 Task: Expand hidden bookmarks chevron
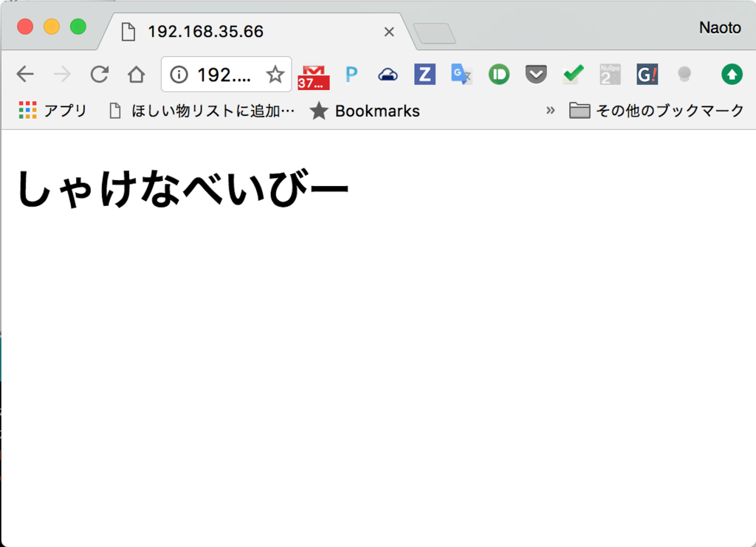(550, 111)
